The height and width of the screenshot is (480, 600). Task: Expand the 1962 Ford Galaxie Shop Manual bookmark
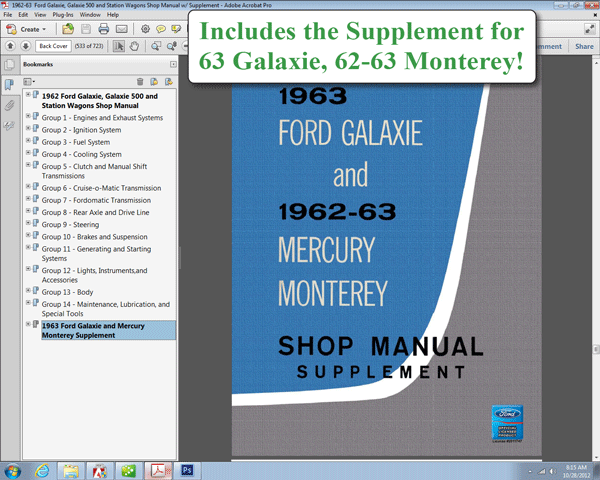click(28, 94)
